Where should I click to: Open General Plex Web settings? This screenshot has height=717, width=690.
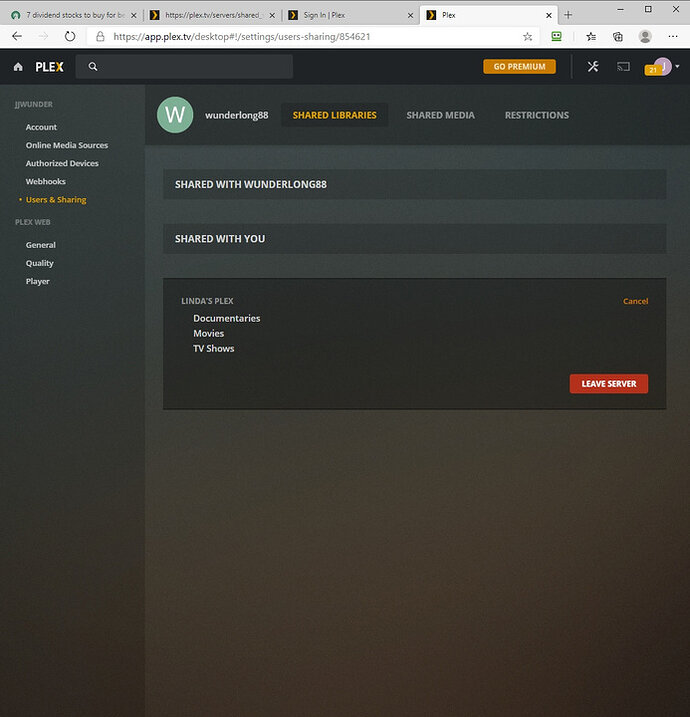pyautogui.click(x=41, y=245)
